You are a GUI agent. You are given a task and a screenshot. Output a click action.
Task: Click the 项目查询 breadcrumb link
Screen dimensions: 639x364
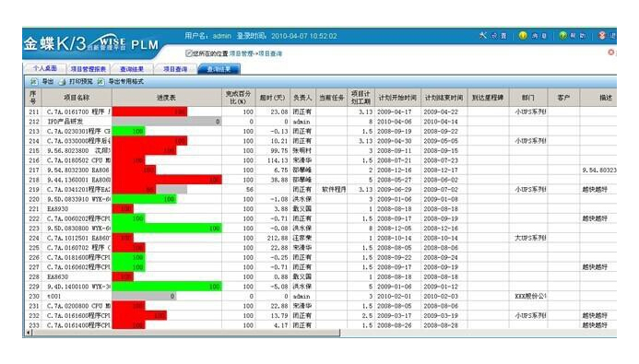coord(270,53)
